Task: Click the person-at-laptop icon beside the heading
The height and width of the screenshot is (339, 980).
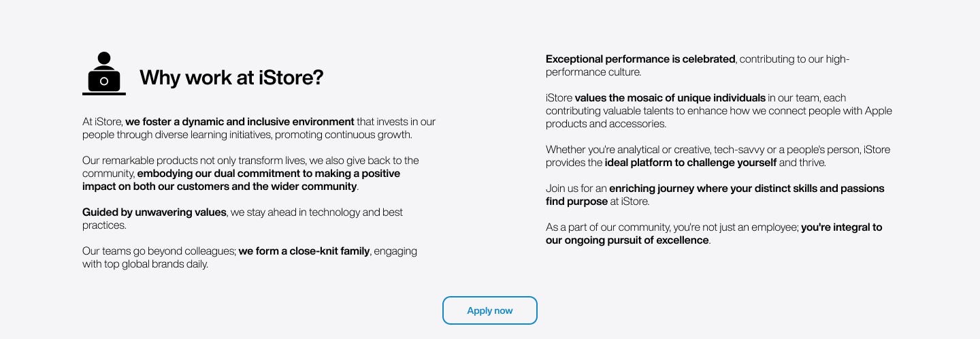Action: (x=104, y=73)
